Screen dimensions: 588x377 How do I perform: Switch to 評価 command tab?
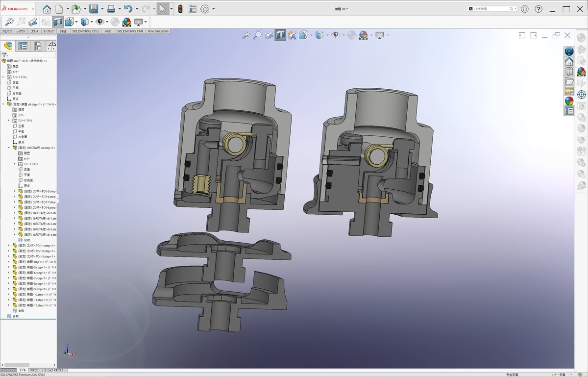(x=64, y=31)
